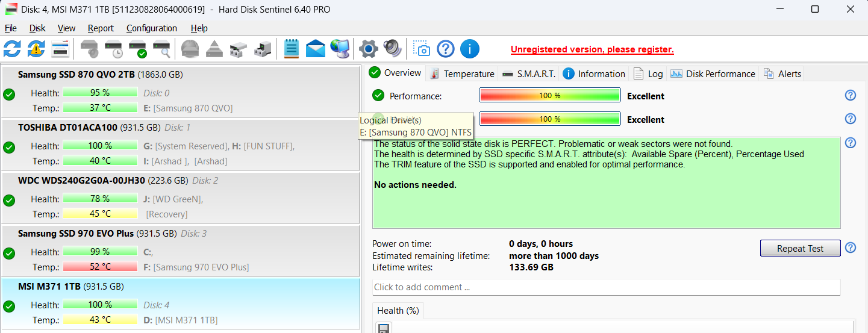
Task: Click the refresh icon with yellow warning sign
Action: point(36,49)
